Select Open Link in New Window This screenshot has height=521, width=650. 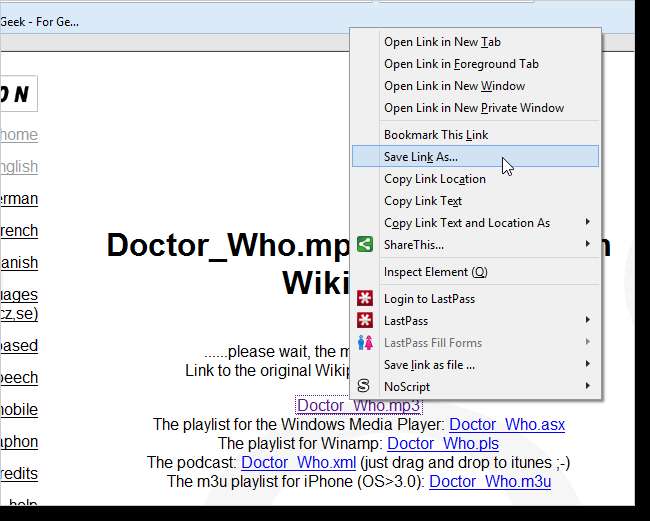(x=475, y=86)
